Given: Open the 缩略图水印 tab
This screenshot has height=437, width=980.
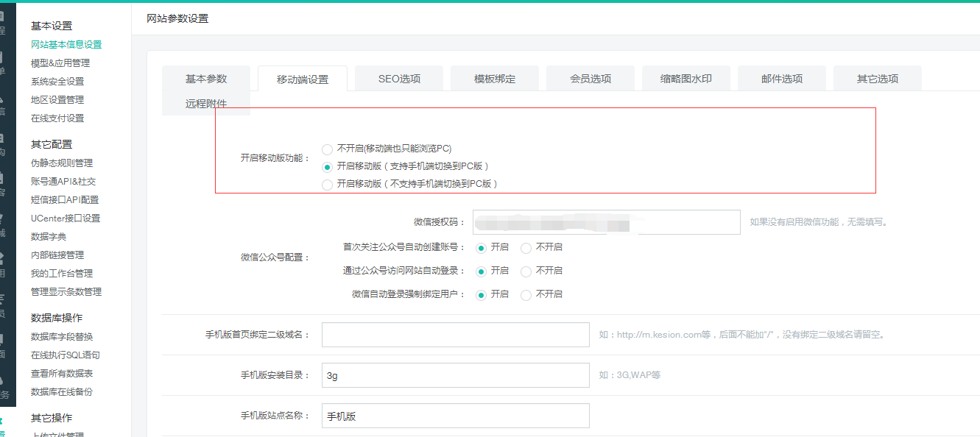Looking at the screenshot, I should pos(685,77).
